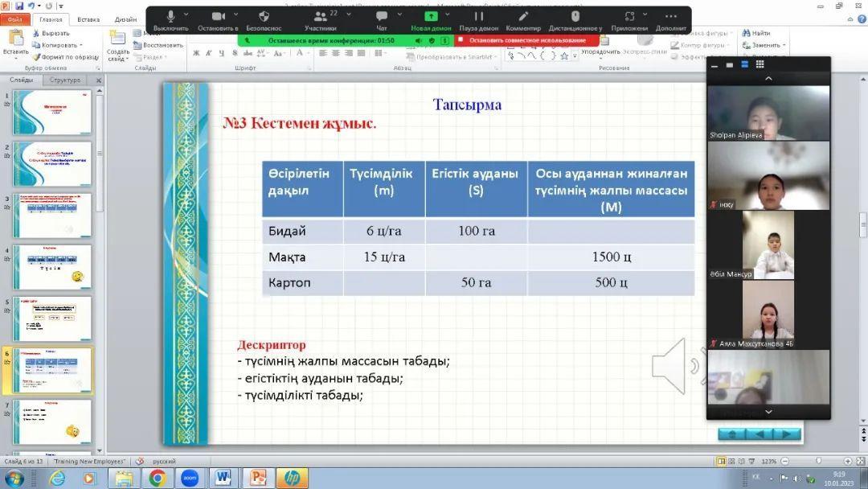Minimize Zoom video panel strip
868x489 pixels.
pyautogui.click(x=714, y=65)
